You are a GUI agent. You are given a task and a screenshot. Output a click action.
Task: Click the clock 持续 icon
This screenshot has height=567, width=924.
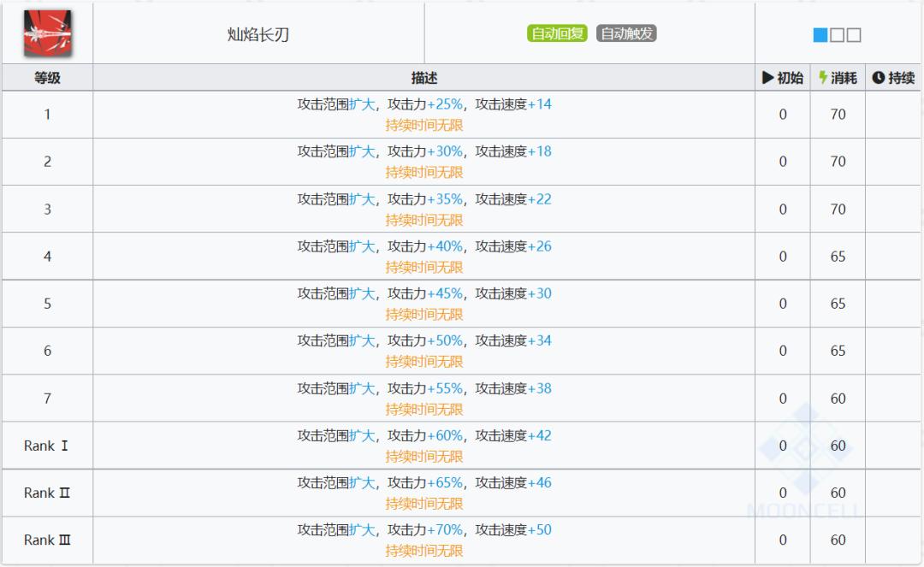point(879,78)
